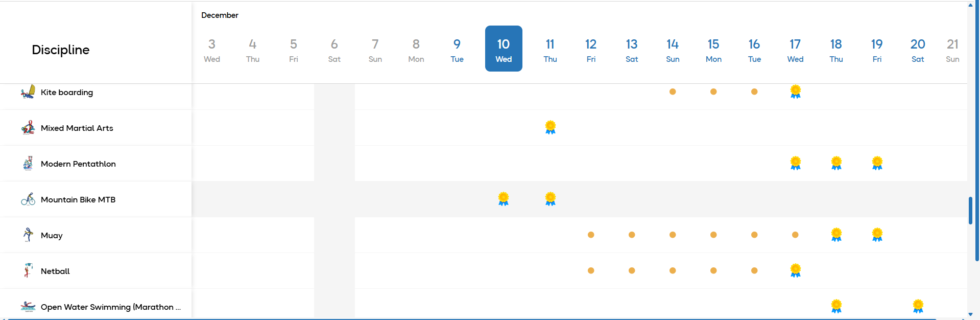This screenshot has width=980, height=320.
Task: Open Netball medal event on Wed 17
Action: click(x=795, y=270)
